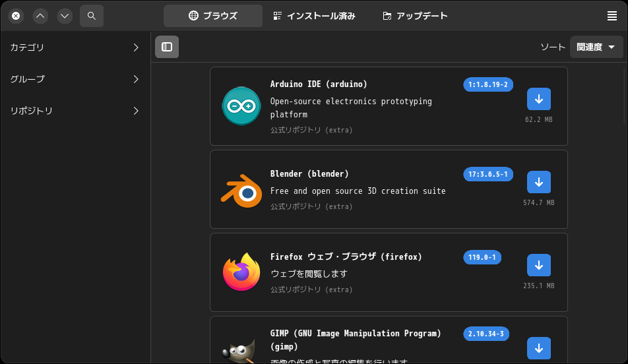Screen dimensions: 628x364
Task: Switch to the インストール済み tab
Action: 315,16
